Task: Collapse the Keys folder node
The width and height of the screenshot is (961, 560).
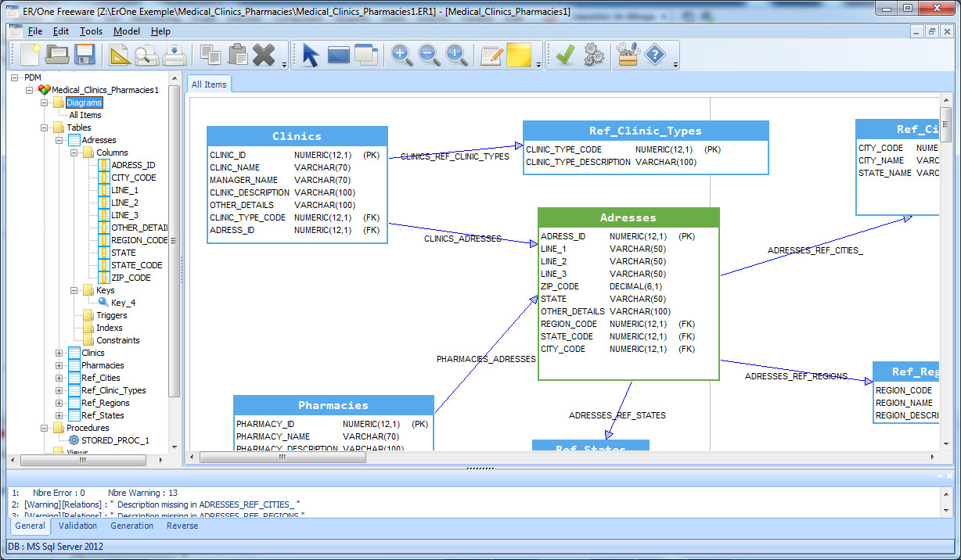Action: tap(74, 290)
